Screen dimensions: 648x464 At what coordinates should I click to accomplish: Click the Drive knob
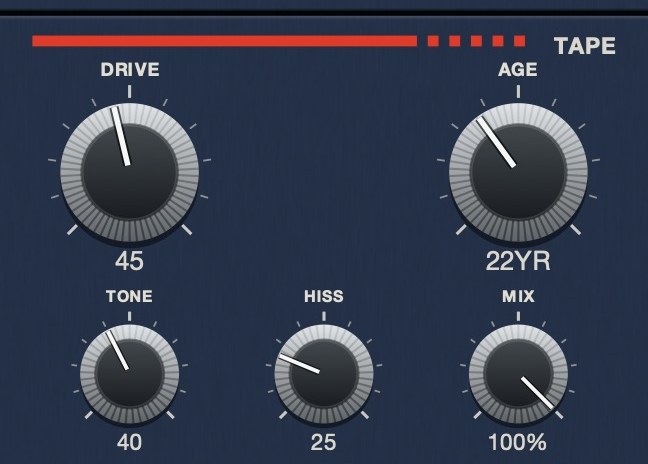point(130,172)
